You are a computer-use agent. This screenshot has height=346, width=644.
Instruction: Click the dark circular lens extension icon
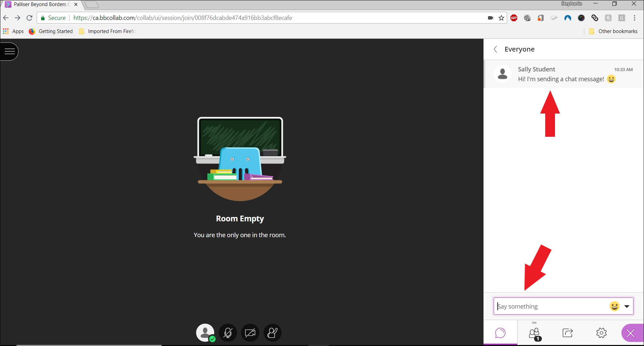click(581, 18)
